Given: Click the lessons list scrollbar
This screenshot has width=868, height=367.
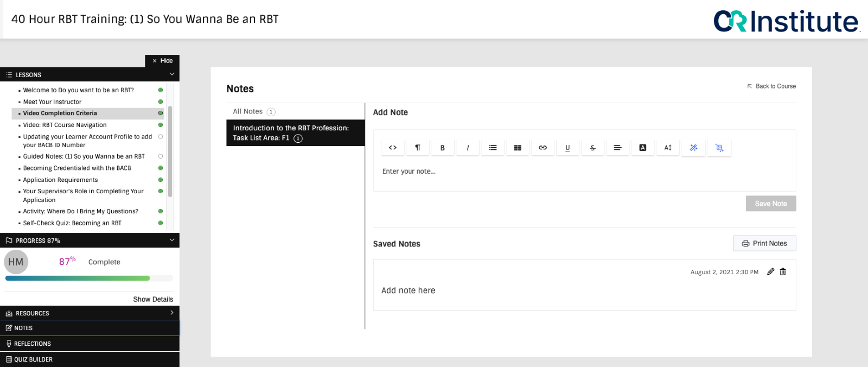Looking at the screenshot, I should click(170, 151).
